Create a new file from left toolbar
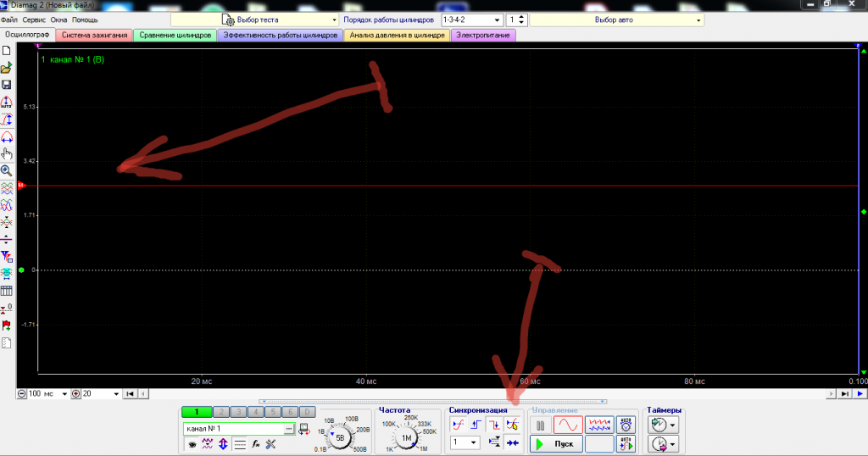 point(7,51)
